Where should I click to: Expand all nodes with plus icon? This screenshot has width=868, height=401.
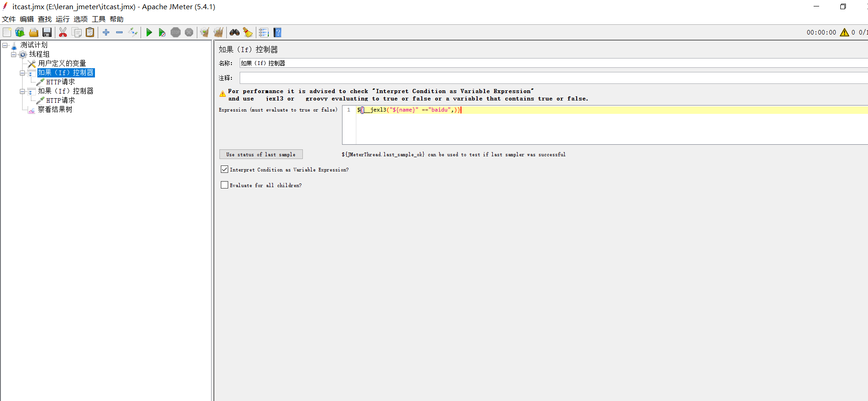click(106, 32)
